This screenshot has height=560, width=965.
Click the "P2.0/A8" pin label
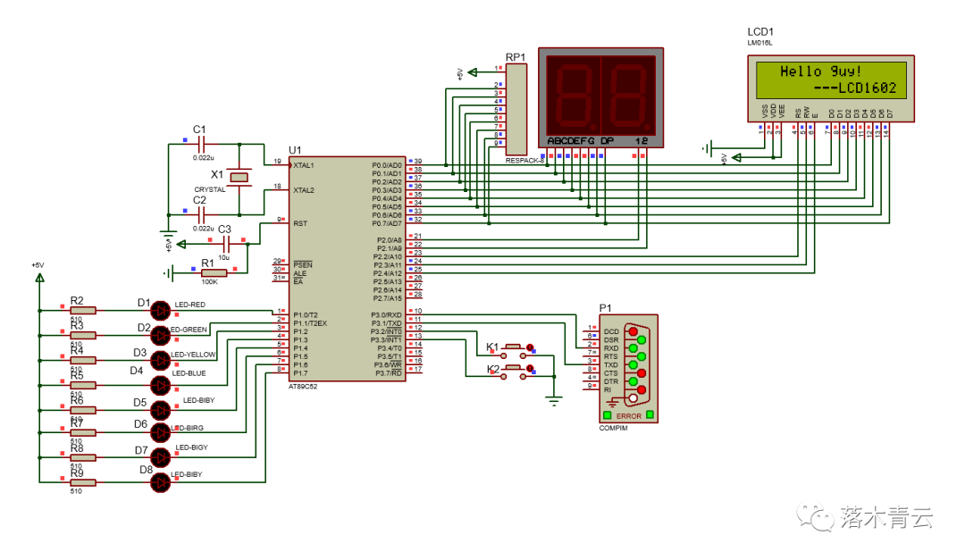tap(389, 240)
